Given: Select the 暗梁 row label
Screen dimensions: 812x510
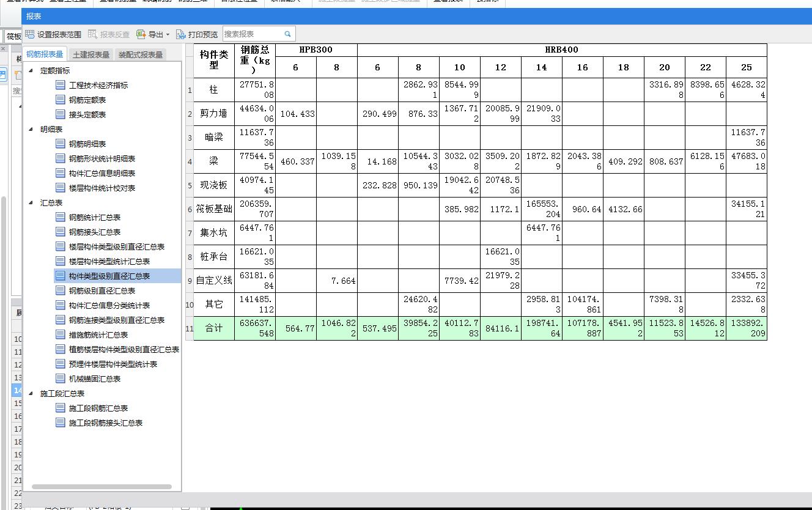Looking at the screenshot, I should coord(214,138).
